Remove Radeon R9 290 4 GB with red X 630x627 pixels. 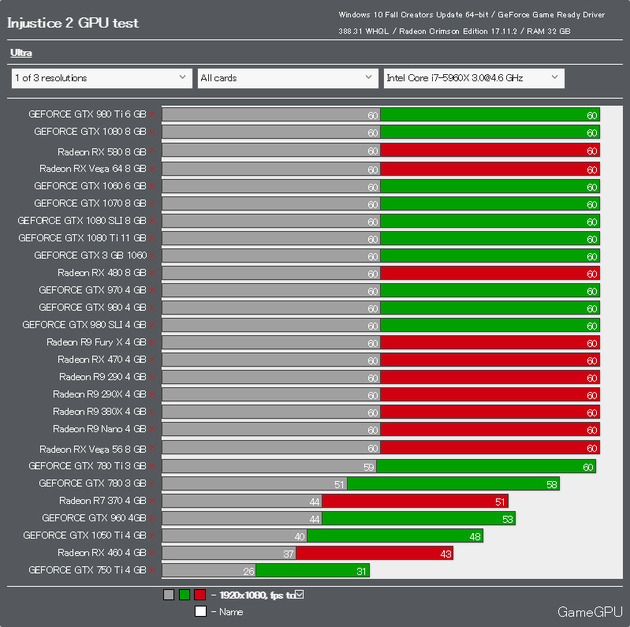pos(152,377)
